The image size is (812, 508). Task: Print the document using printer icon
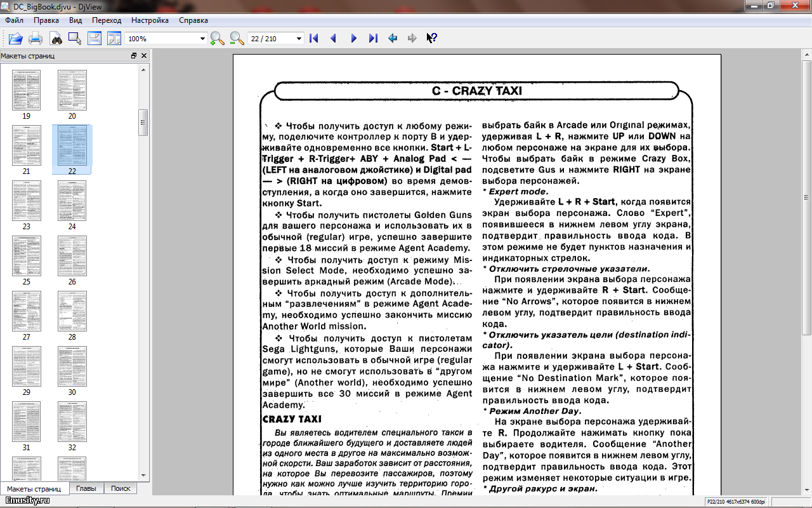pyautogui.click(x=36, y=39)
